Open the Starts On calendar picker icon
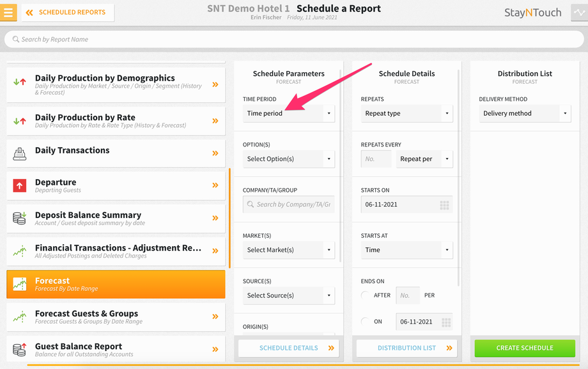The height and width of the screenshot is (369, 588). click(444, 205)
